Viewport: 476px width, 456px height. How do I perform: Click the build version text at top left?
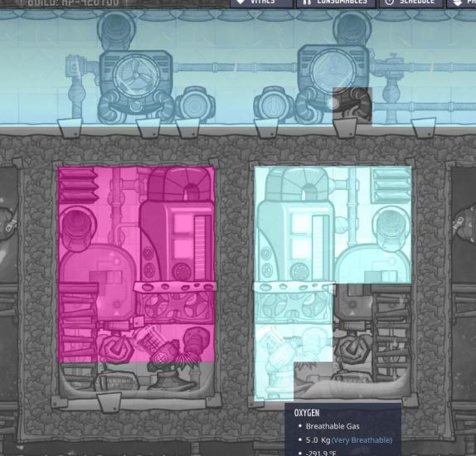click(74, 3)
